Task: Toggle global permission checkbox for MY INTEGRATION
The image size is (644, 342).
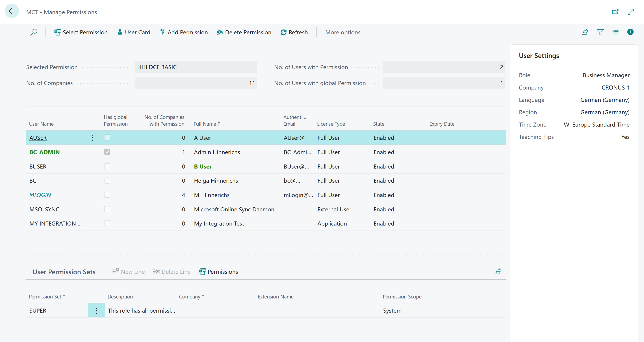Action: click(107, 223)
